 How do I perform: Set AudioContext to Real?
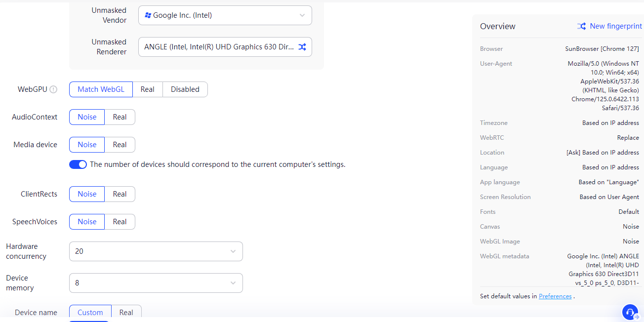[120, 117]
